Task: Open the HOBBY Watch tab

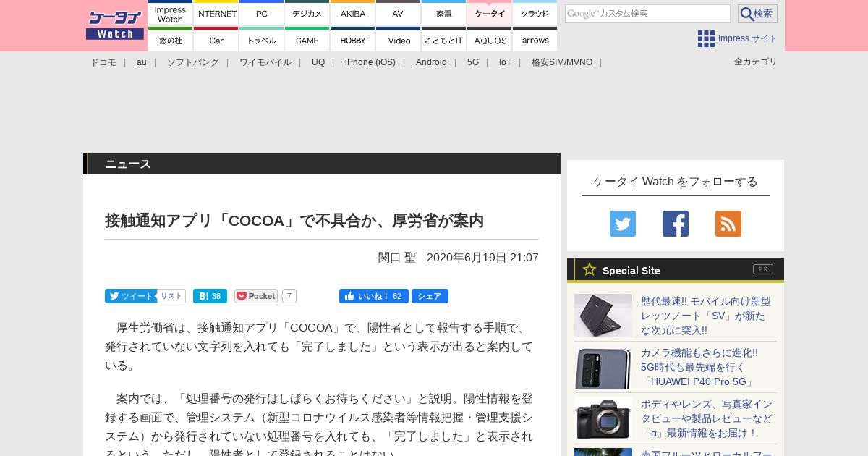Action: [x=353, y=40]
